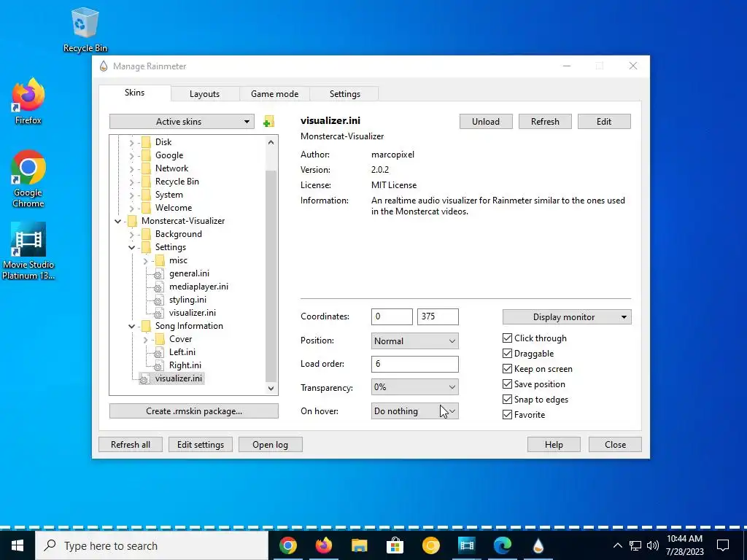747x560 pixels.
Task: Show hidden system tray icons
Action: [617, 545]
